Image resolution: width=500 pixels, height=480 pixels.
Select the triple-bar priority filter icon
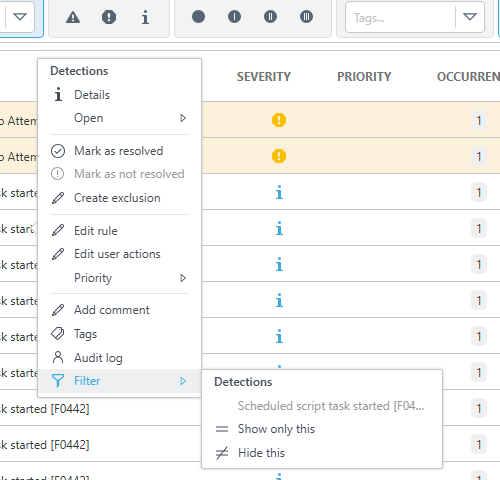(306, 17)
